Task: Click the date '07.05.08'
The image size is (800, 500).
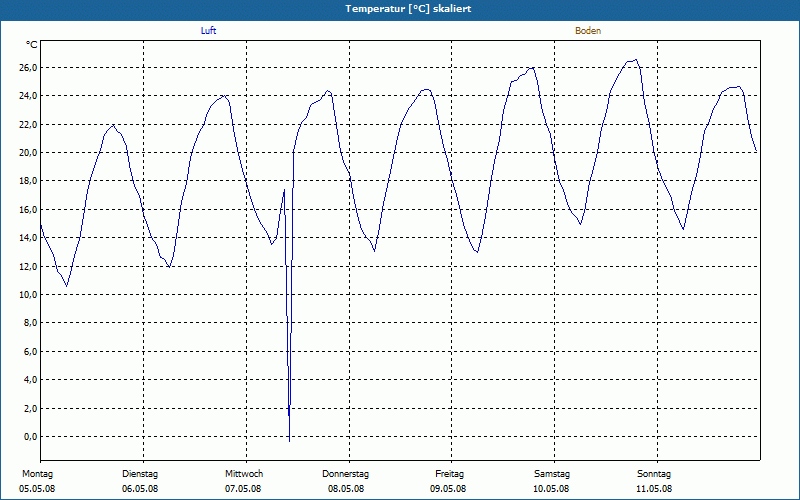Action: point(243,489)
